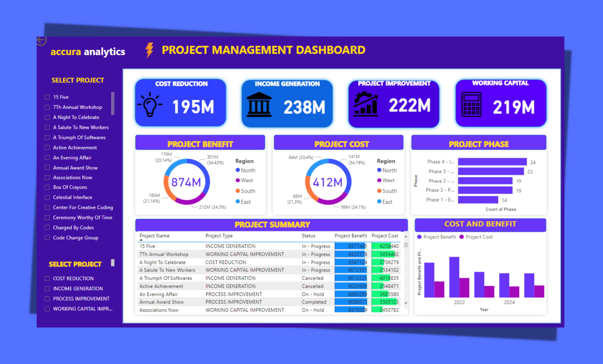Sort table by Project Name header
The height and width of the screenshot is (364, 603).
154,236
